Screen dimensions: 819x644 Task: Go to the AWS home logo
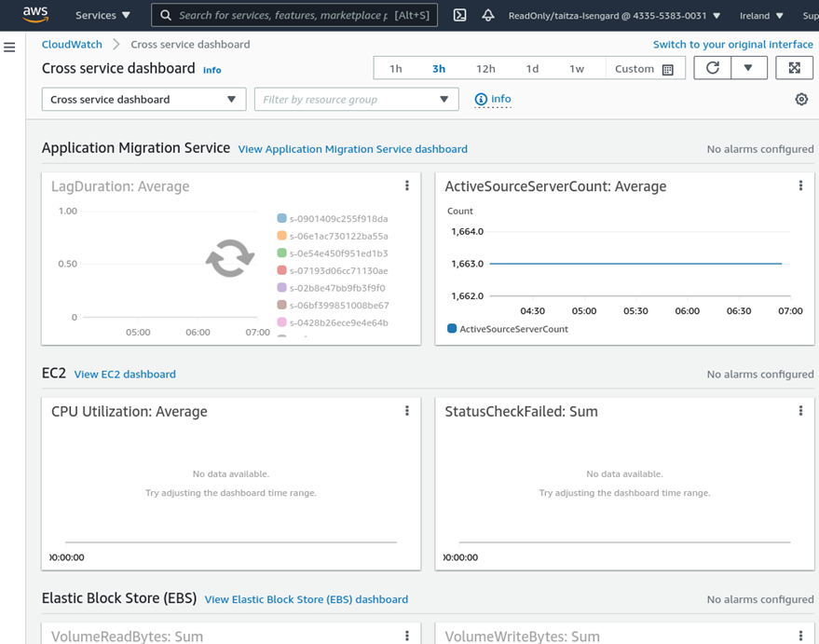coord(35,15)
